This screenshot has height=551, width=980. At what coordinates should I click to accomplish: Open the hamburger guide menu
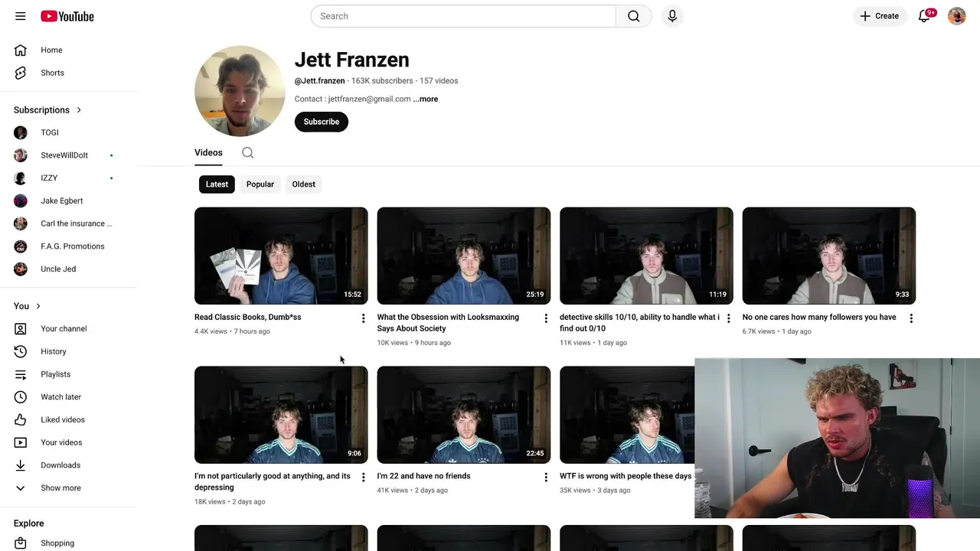coord(21,16)
